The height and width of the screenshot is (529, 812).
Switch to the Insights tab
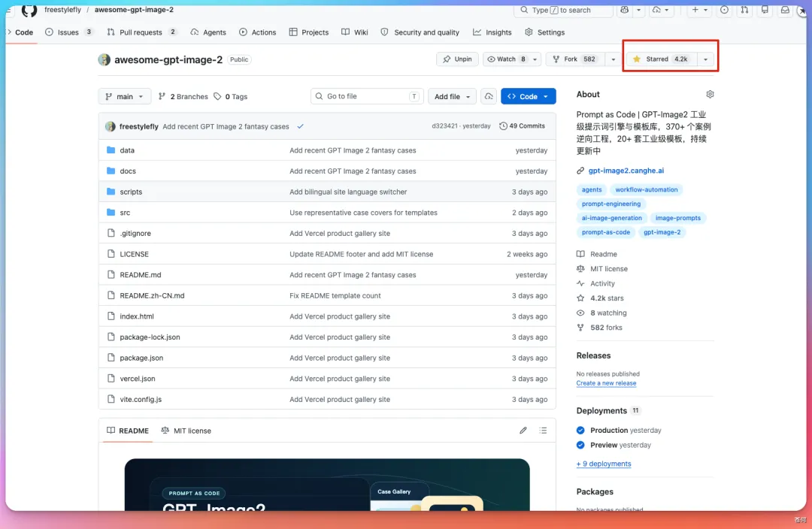492,32
